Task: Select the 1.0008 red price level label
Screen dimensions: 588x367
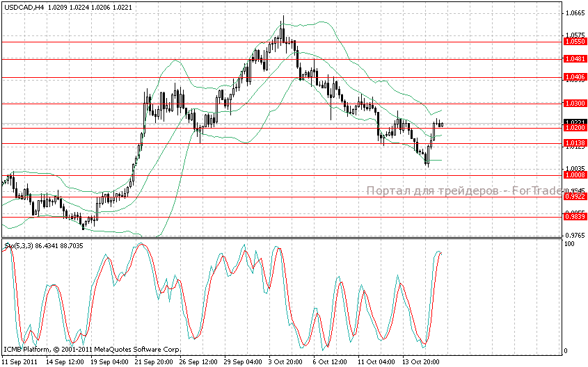Action: (x=575, y=175)
